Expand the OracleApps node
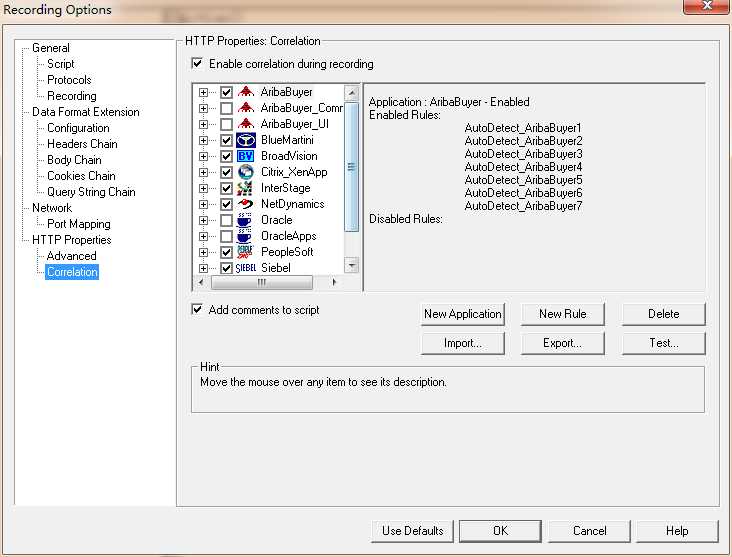Image resolution: width=732 pixels, height=557 pixels. tap(203, 236)
